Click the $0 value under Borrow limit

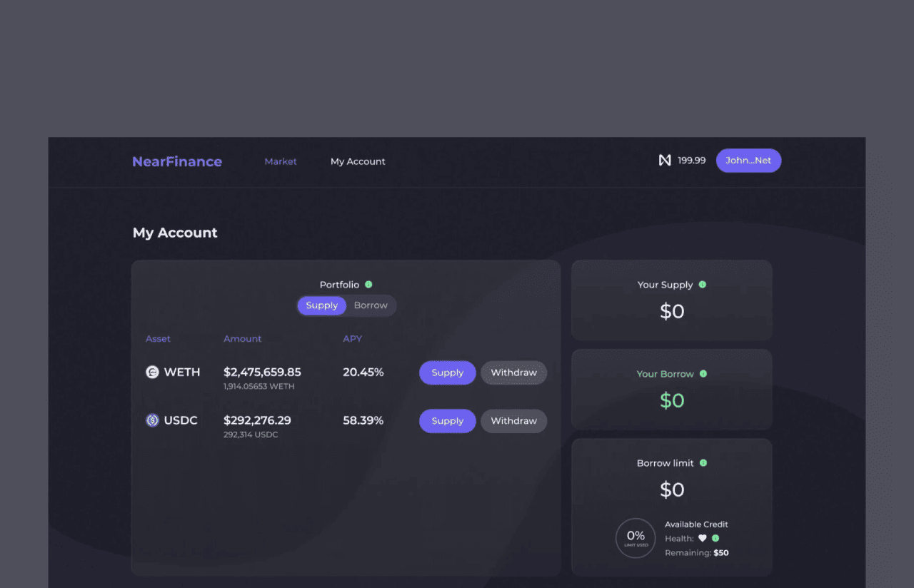[672, 490]
